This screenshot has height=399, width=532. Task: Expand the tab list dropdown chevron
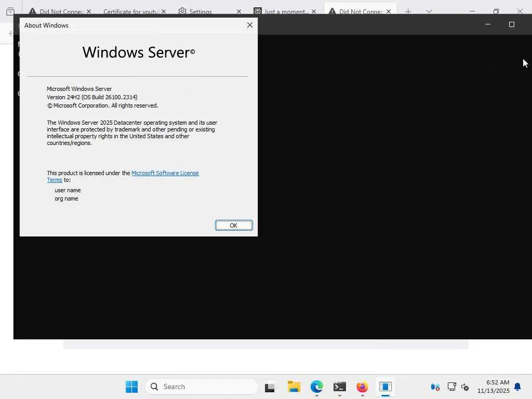click(x=429, y=11)
